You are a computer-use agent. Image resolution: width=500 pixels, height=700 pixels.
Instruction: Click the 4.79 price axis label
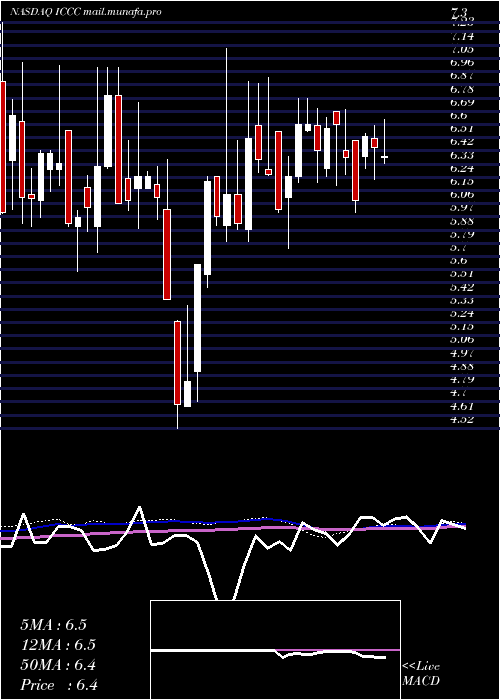(x=462, y=380)
